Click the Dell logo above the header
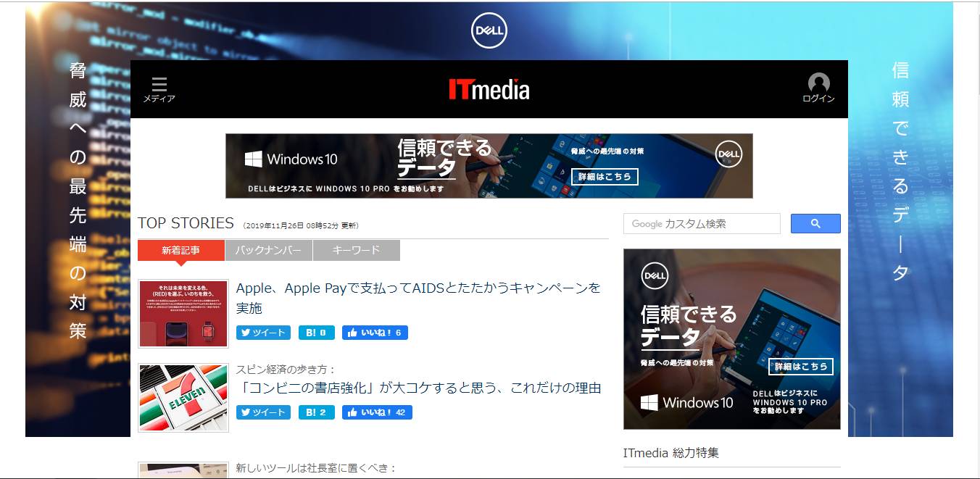 click(x=489, y=31)
